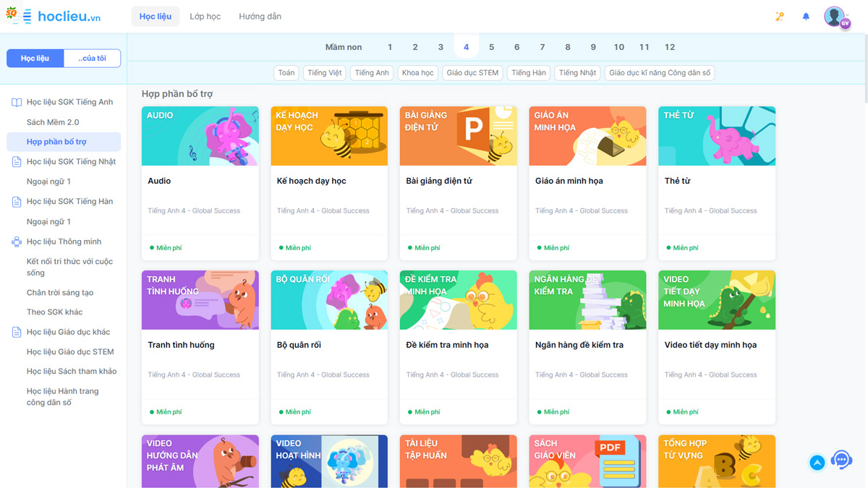Screen dimensions: 868x488
Task: Open the Video hướng dẫn phát âm thumbnail
Action: (200, 461)
